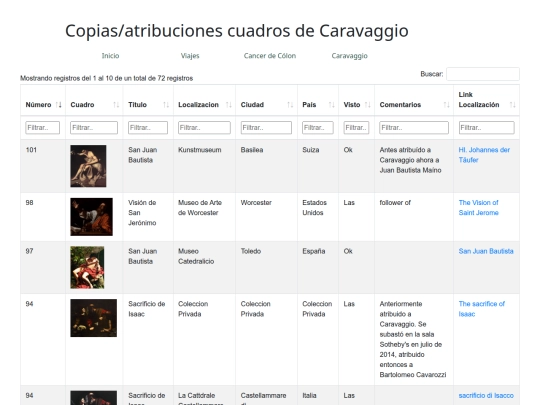Open The Vision of Saint Jerome link

click(478, 208)
